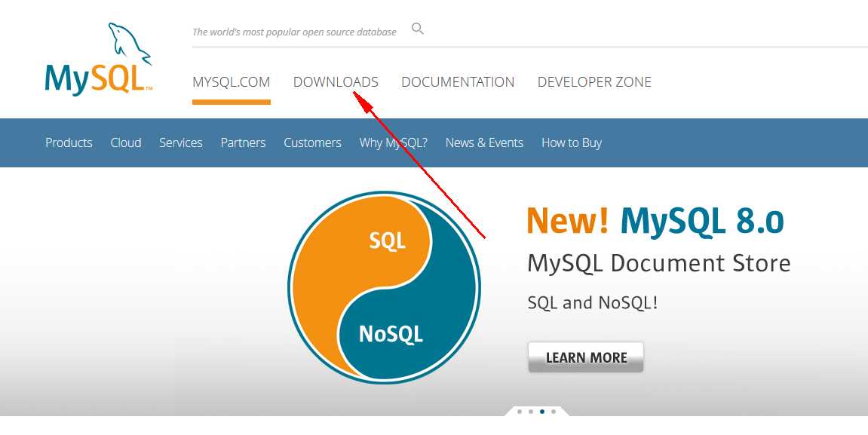
Task: Click the LEARN MORE button
Action: (x=586, y=357)
